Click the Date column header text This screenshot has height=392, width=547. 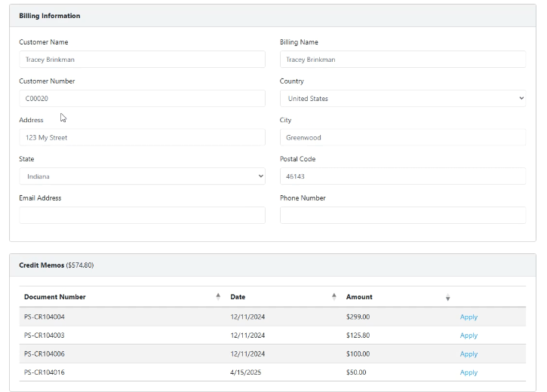point(238,297)
